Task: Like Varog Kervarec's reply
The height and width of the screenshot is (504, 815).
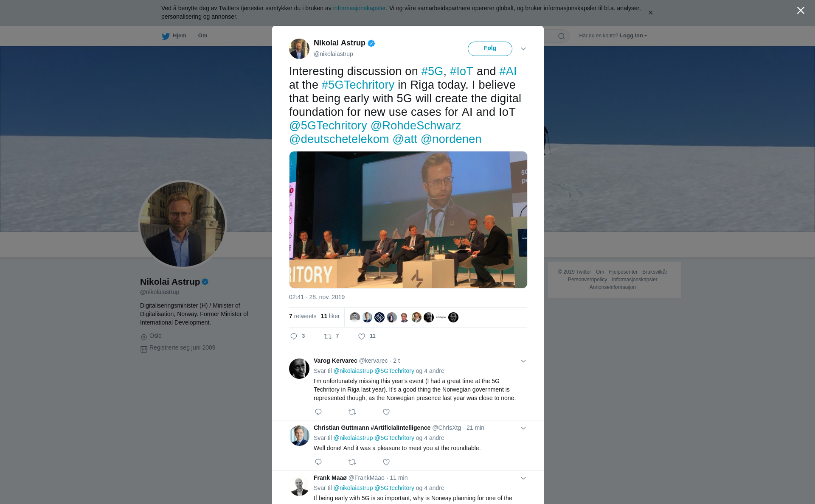Action: point(386,412)
